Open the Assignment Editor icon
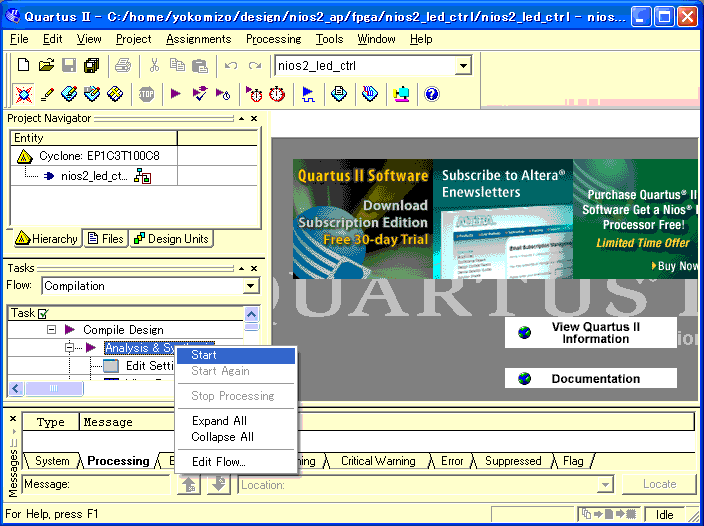This screenshot has height=526, width=704. click(x=69, y=94)
